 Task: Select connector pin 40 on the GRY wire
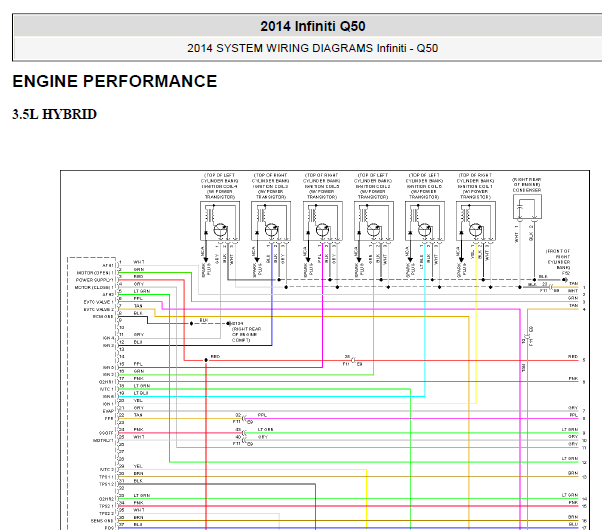pyautogui.click(x=239, y=437)
